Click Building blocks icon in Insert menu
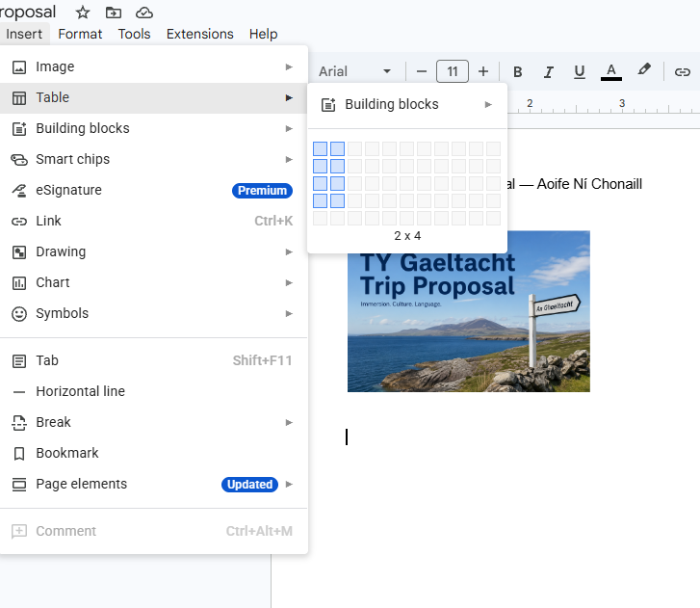 coord(18,129)
